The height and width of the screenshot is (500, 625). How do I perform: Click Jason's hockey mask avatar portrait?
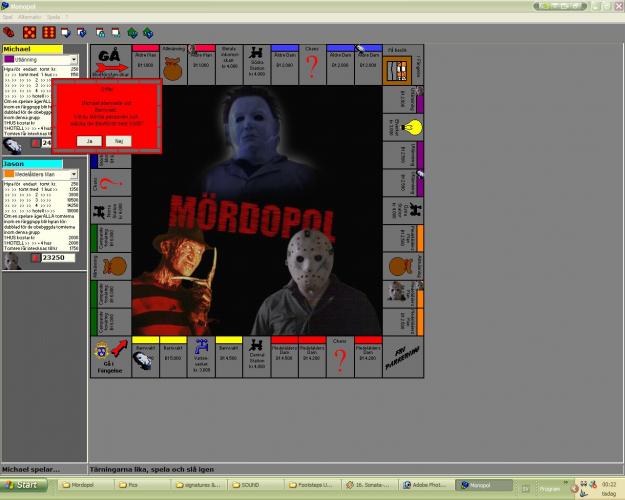point(12,259)
